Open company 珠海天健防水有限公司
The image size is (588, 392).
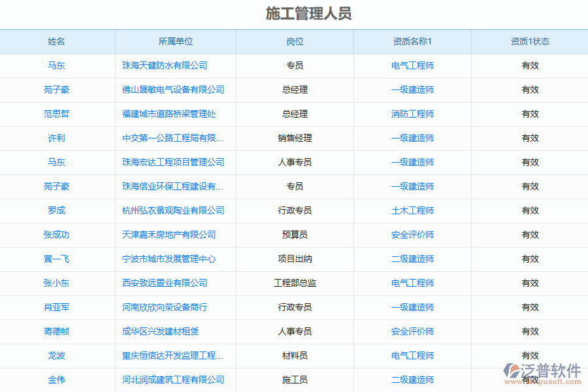coord(165,65)
